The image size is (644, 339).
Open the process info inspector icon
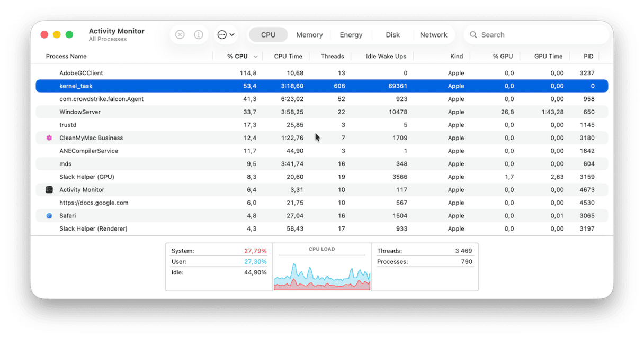click(x=199, y=35)
